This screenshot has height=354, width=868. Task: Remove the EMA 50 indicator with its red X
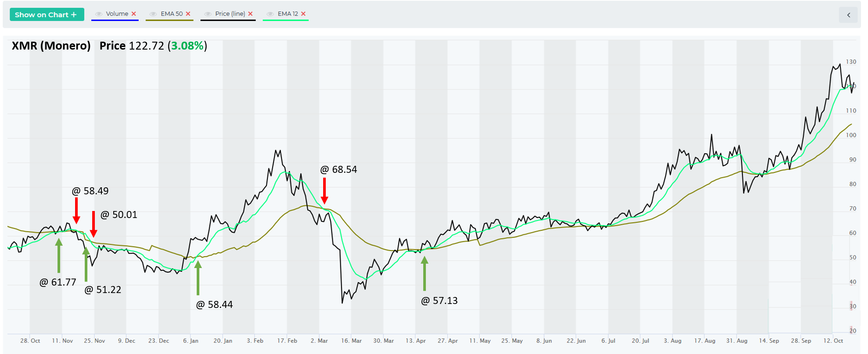click(188, 14)
